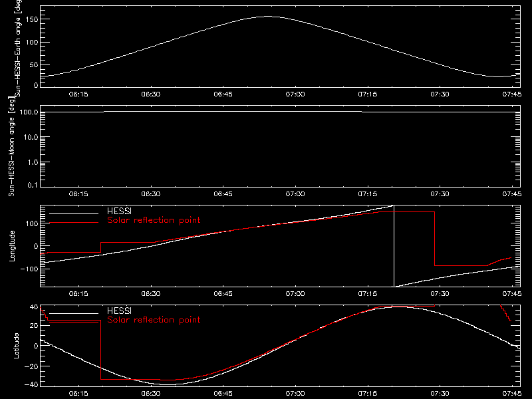Click the Sun-HESSI-Moon angle axis label
Image resolution: width=532 pixels, height=399 pixels.
click(11, 146)
